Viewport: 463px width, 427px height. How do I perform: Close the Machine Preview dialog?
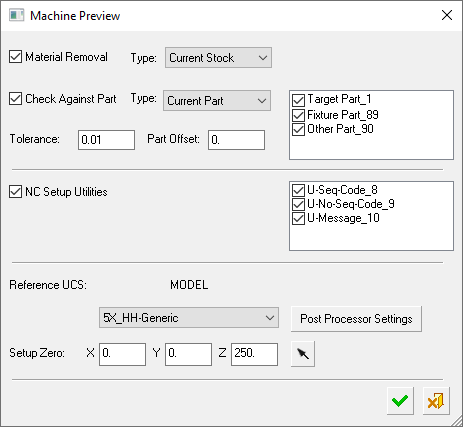[447, 15]
